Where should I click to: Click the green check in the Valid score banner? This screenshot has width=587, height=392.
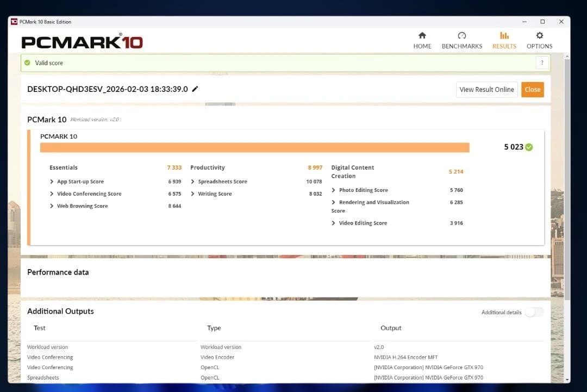[27, 63]
